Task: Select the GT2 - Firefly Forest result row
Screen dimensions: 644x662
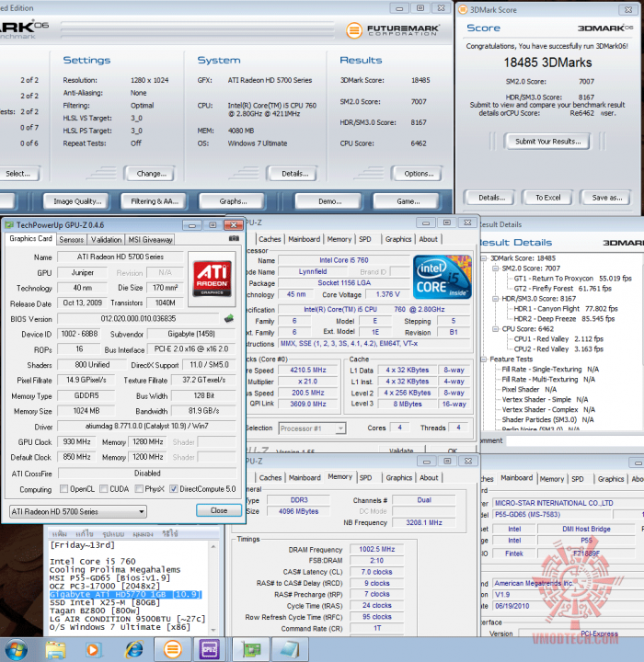Action: [562, 289]
